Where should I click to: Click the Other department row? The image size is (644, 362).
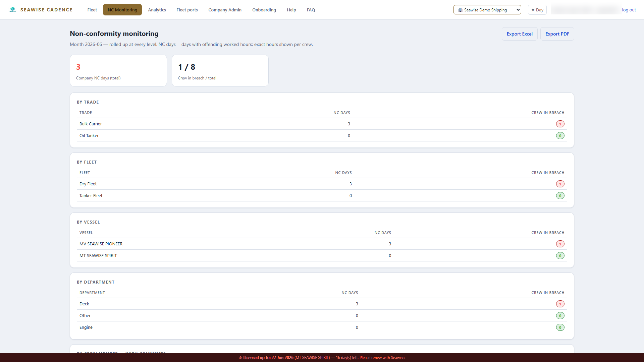322,315
